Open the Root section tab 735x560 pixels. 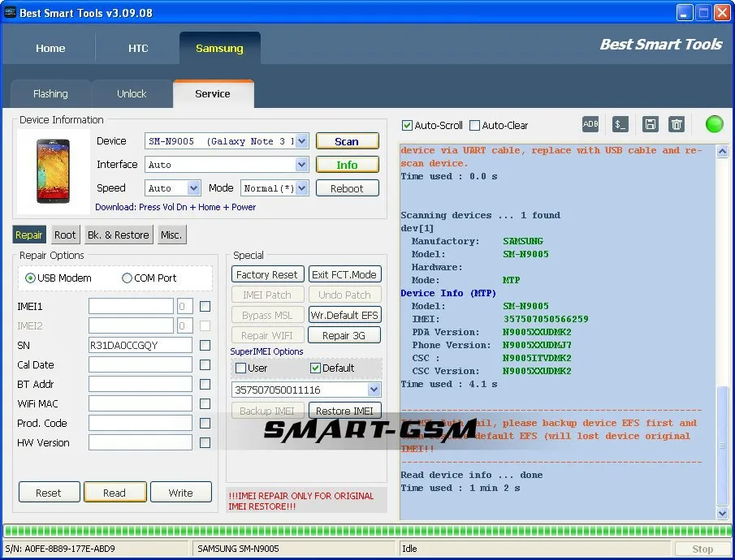point(65,235)
